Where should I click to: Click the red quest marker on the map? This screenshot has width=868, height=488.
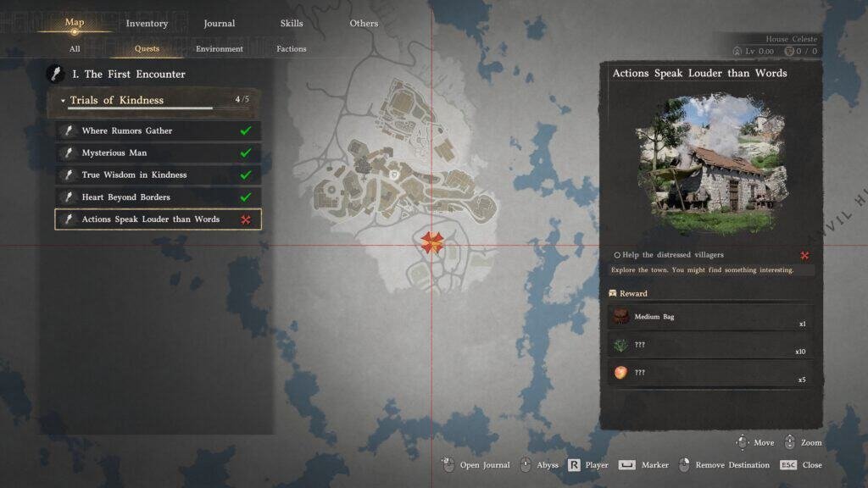click(431, 243)
